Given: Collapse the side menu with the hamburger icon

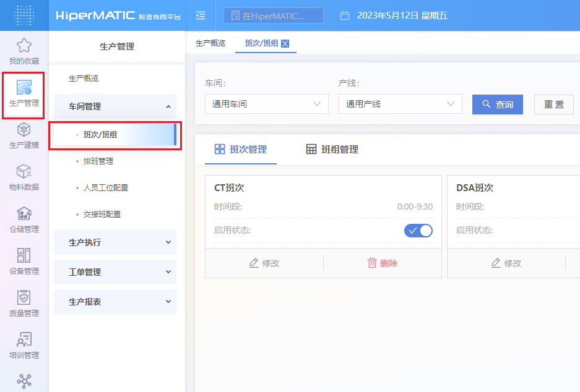Looking at the screenshot, I should pos(201,15).
